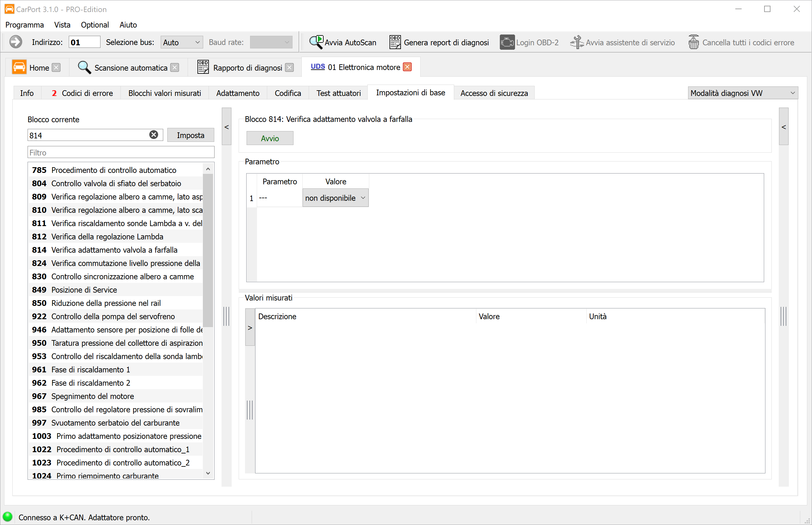Click Genera report di diagnosi icon
Viewport: 812px width, 525px height.
[x=395, y=42]
